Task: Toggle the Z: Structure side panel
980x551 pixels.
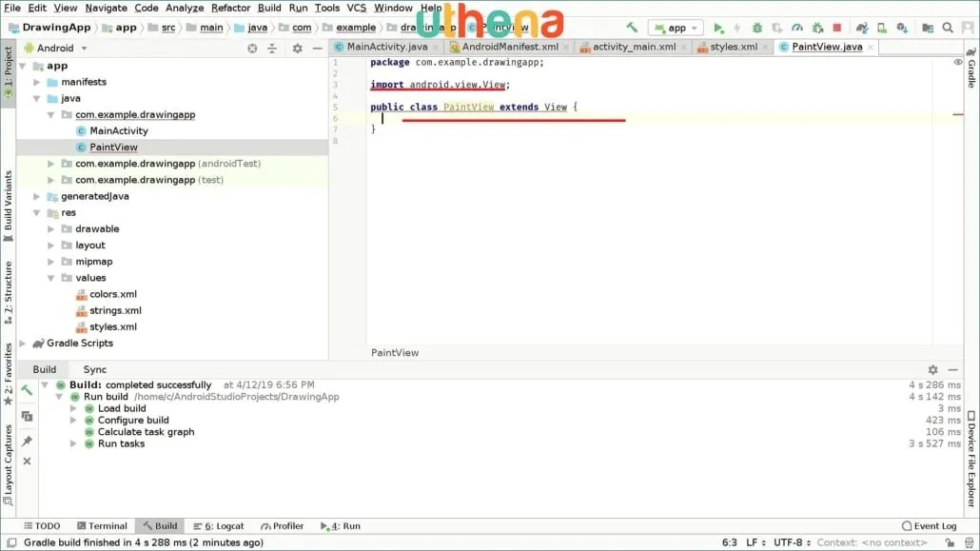Action: (x=9, y=292)
